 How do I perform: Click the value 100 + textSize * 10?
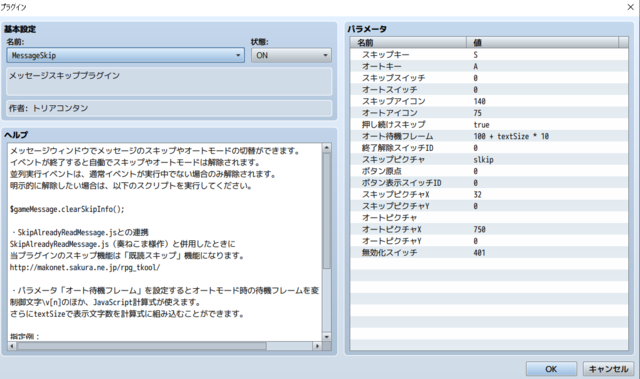point(511,136)
